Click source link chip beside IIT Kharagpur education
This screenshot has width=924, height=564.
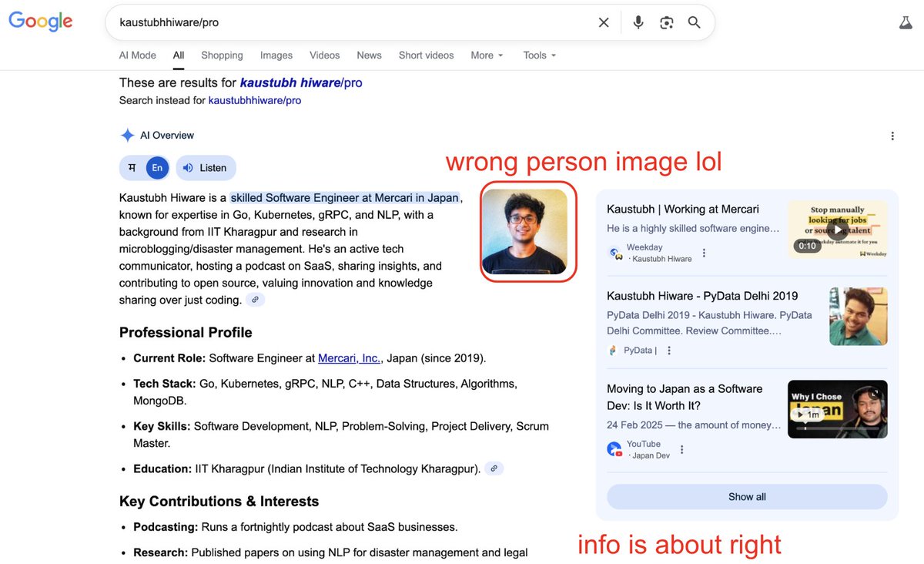click(495, 468)
